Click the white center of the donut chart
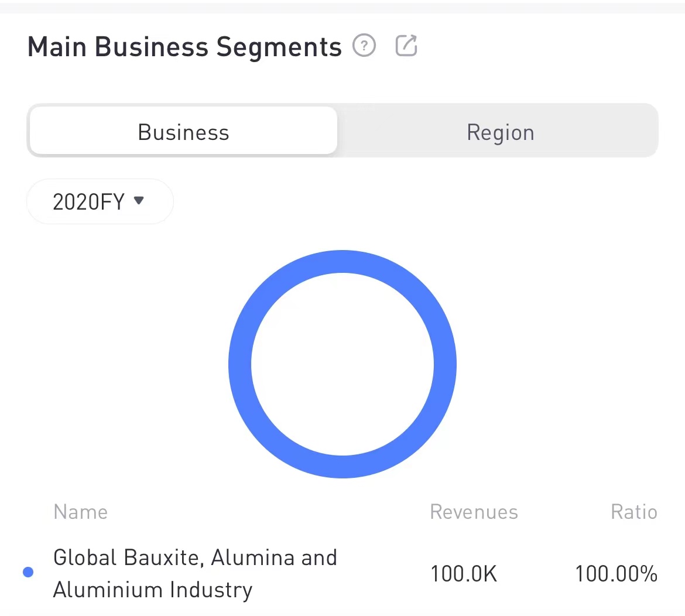 coord(342,364)
